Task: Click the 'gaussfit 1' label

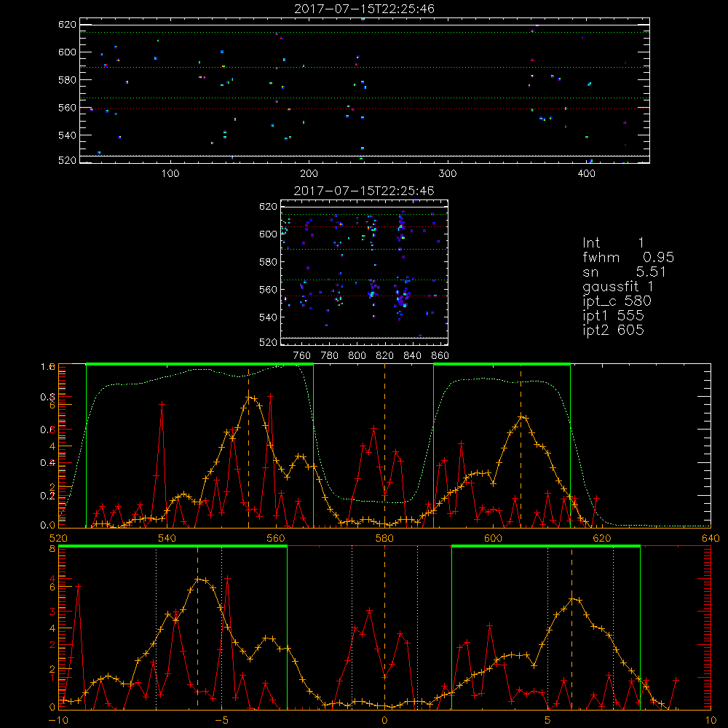Action: [618, 287]
